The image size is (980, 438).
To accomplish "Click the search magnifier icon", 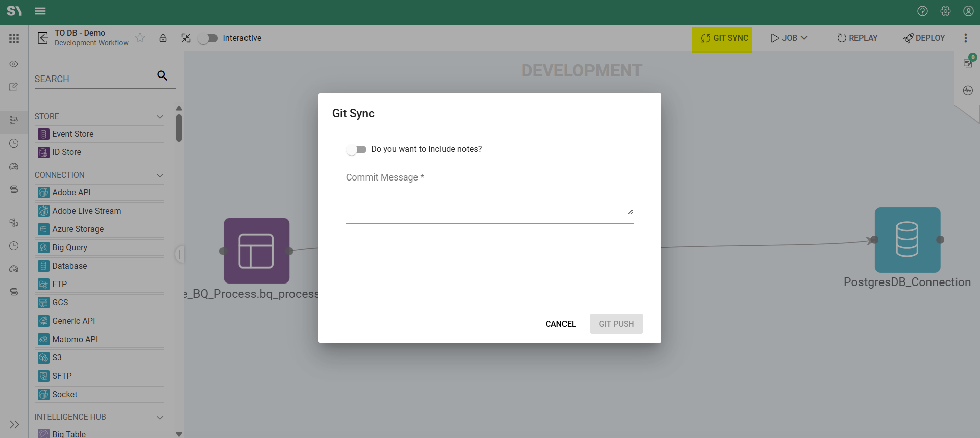I will (162, 75).
